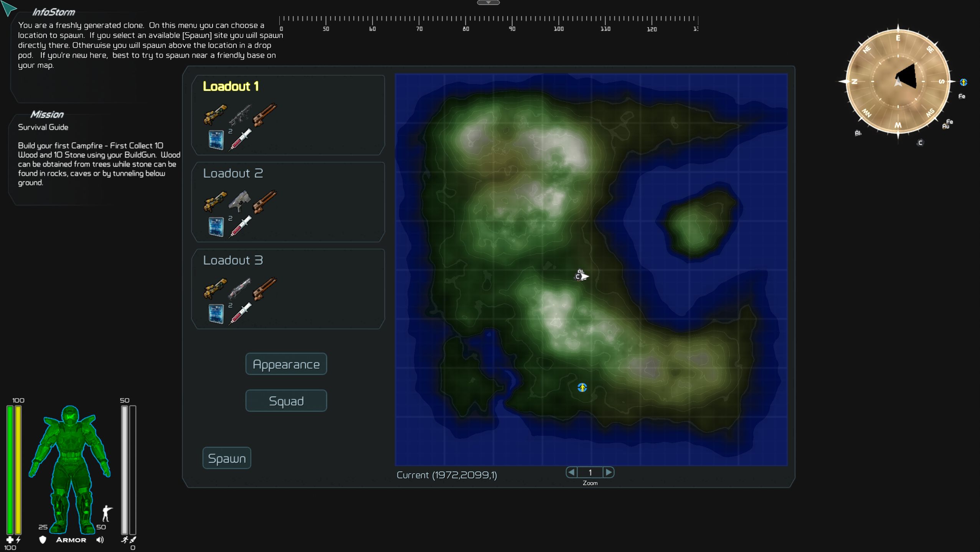The height and width of the screenshot is (552, 980).
Task: Select the brown tool icon in Loadout 2
Action: click(x=265, y=201)
